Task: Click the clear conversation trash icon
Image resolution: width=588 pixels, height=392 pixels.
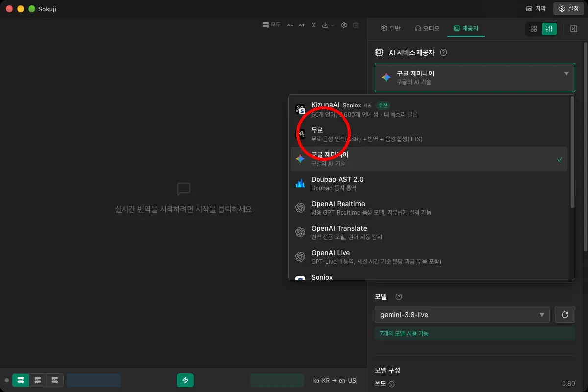Action: (x=356, y=25)
